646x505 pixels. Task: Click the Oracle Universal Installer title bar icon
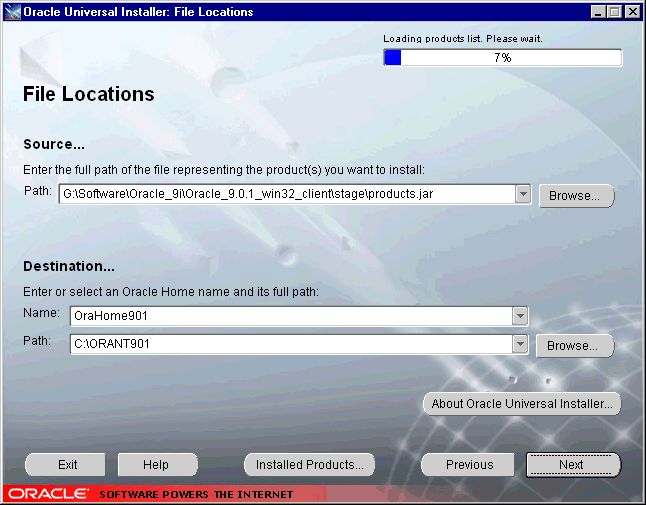12,12
